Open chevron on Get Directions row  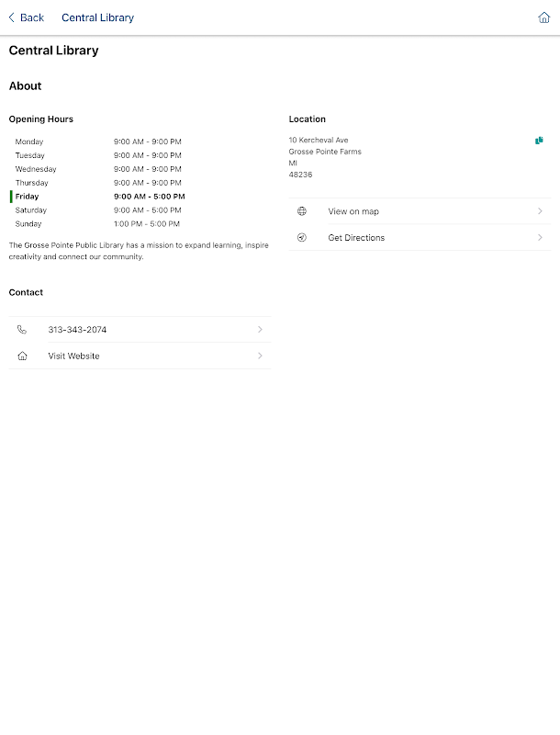[x=540, y=238]
